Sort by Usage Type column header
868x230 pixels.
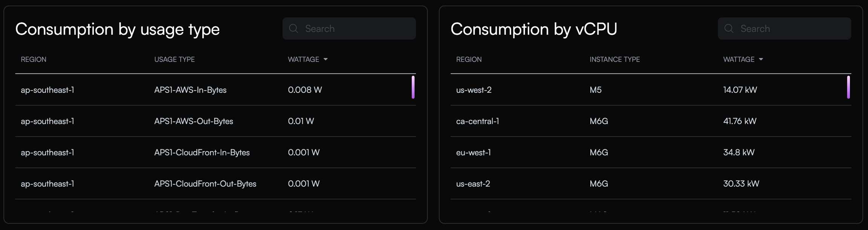click(174, 60)
